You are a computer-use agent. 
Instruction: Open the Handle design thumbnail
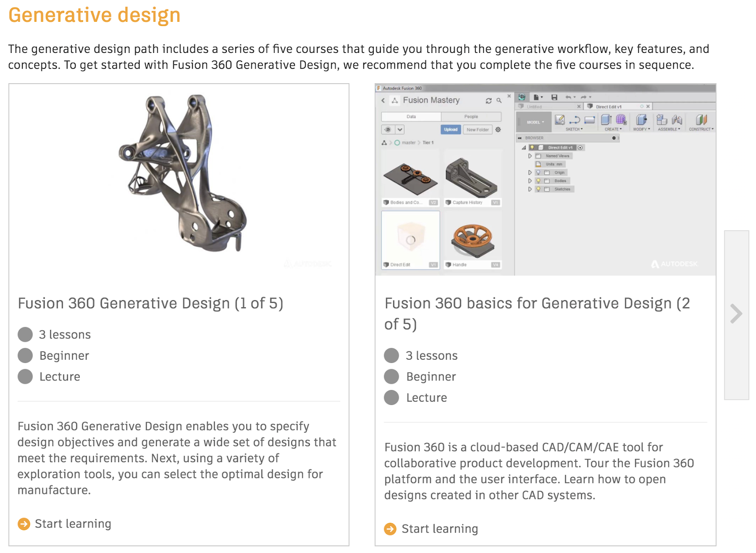(x=472, y=241)
